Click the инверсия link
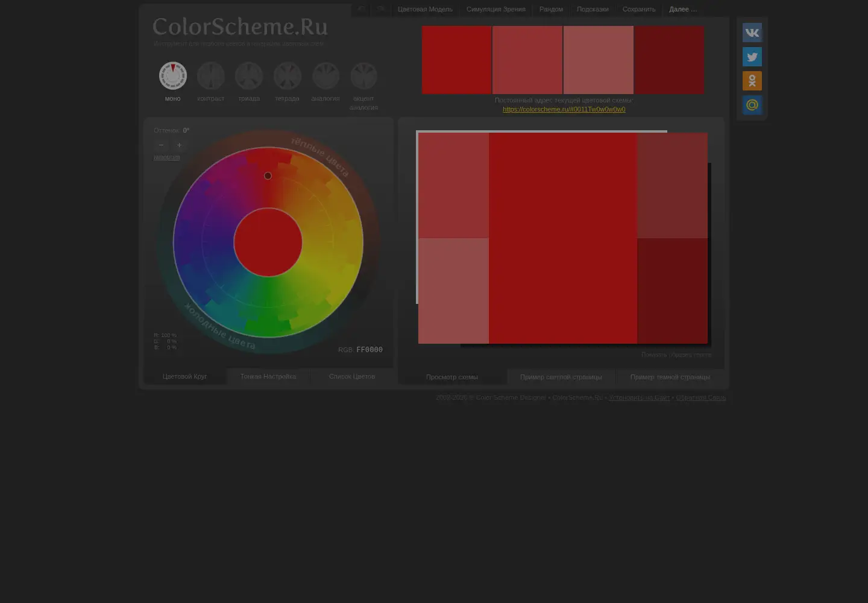 coord(167,157)
